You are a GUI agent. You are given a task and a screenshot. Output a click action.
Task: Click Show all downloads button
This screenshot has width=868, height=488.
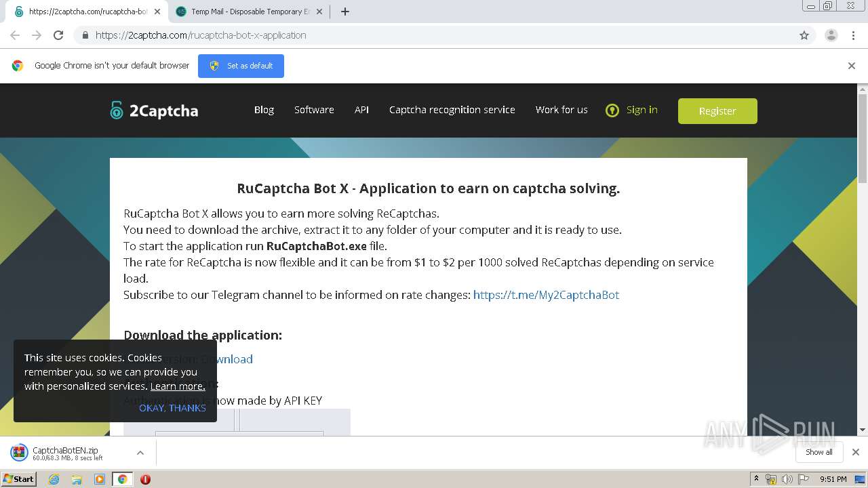tap(818, 452)
